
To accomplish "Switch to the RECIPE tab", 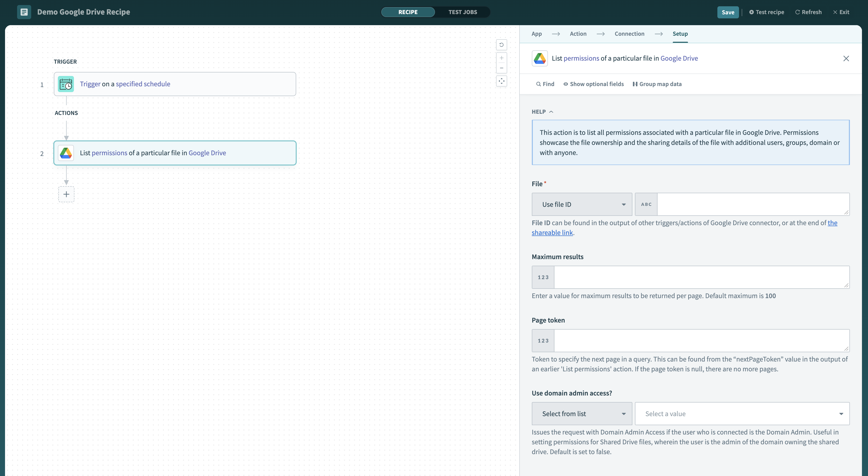I will coord(408,12).
